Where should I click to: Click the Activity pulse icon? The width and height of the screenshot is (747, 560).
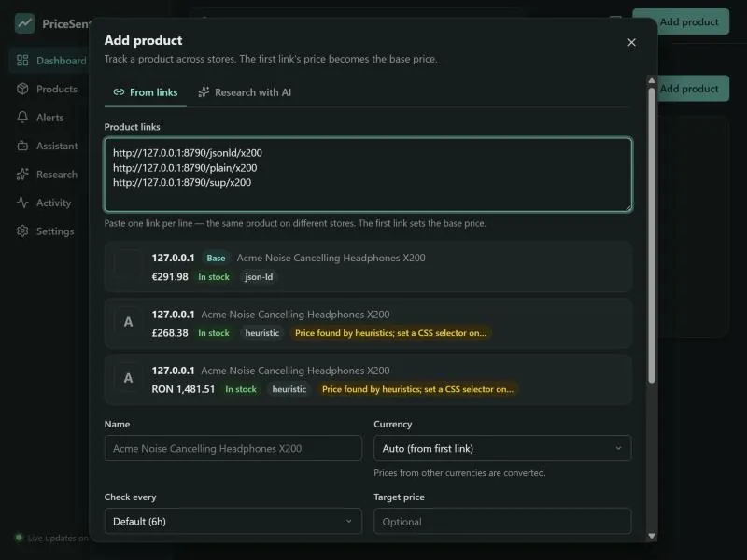click(x=22, y=203)
